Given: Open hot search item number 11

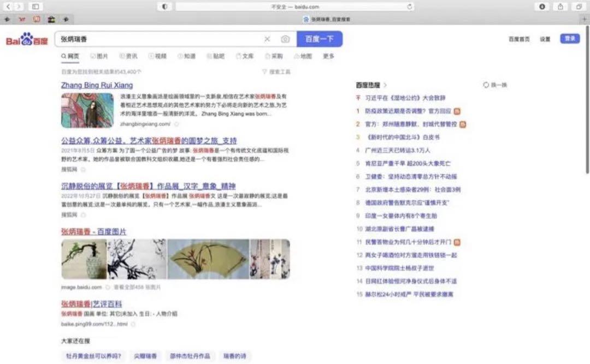Looking at the screenshot, I should tap(408, 242).
